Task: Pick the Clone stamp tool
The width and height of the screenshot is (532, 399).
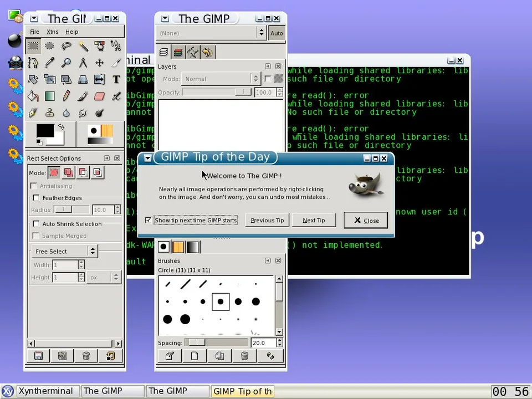Action: [x=49, y=113]
